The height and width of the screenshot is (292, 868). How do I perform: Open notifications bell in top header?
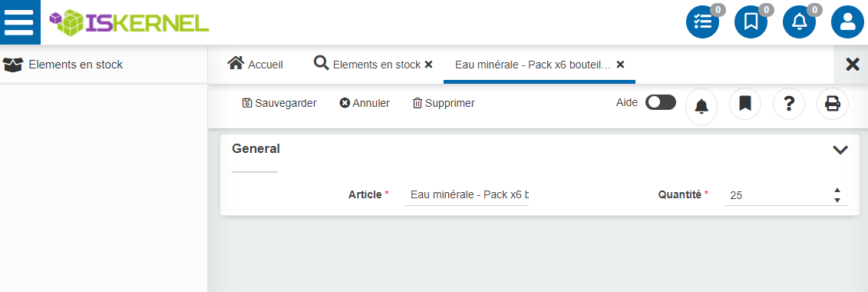tap(800, 22)
